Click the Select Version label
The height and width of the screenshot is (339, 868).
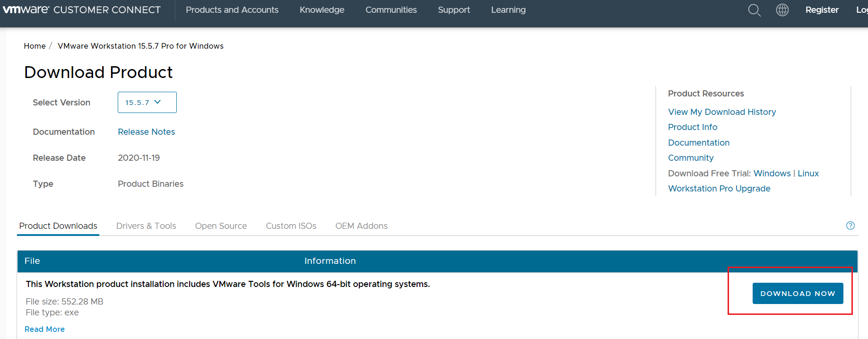61,103
